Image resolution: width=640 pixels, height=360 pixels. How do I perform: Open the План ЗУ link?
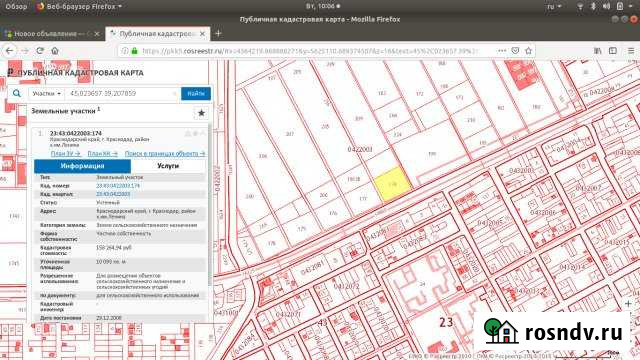[x=65, y=153]
